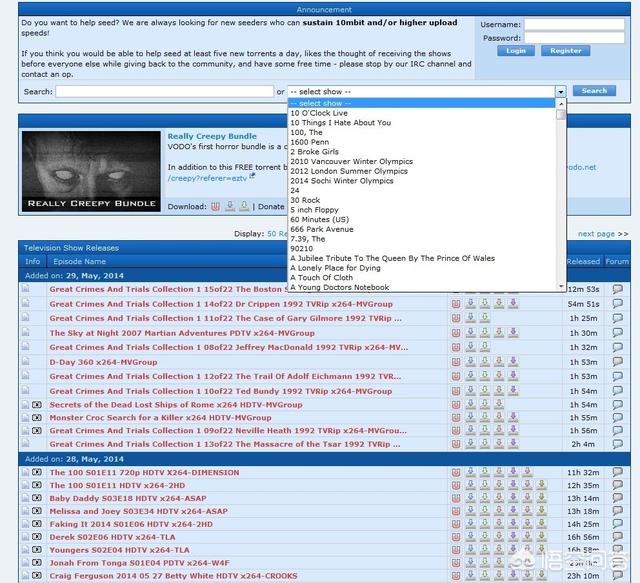
Task: Click the magnet icon for Youngers S02E04
Action: click(457, 550)
